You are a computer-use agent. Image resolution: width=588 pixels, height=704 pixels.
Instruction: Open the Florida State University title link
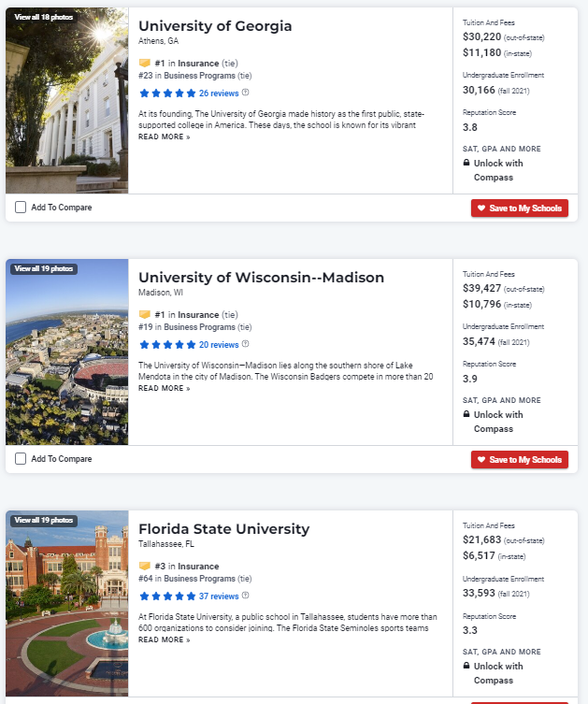point(223,529)
